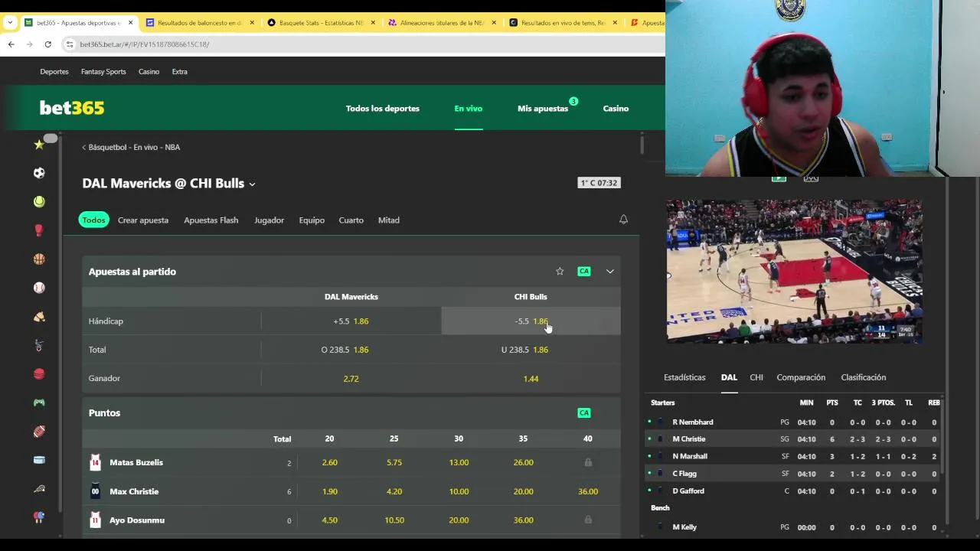Click the live game video stream
Viewport: 980px width, 551px height.
pos(794,272)
